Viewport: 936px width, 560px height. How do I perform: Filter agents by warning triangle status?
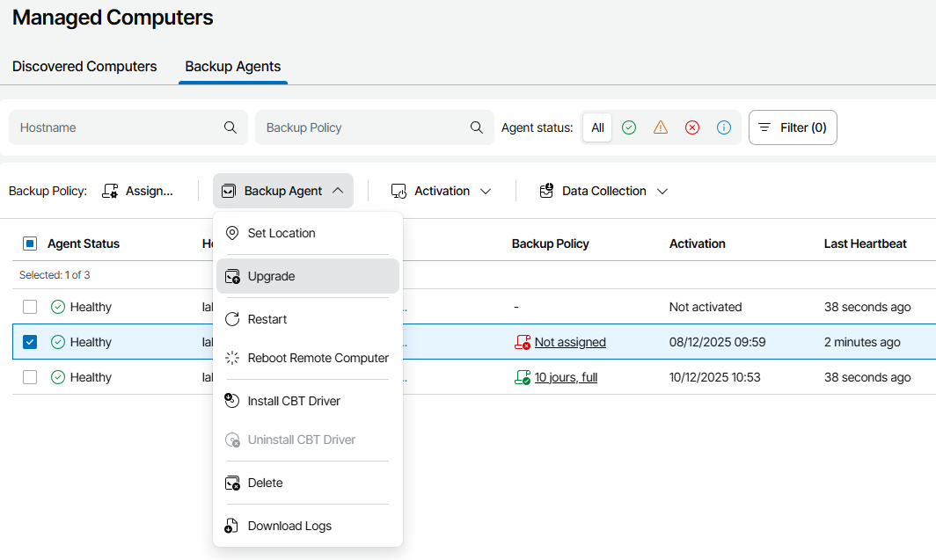coord(661,127)
